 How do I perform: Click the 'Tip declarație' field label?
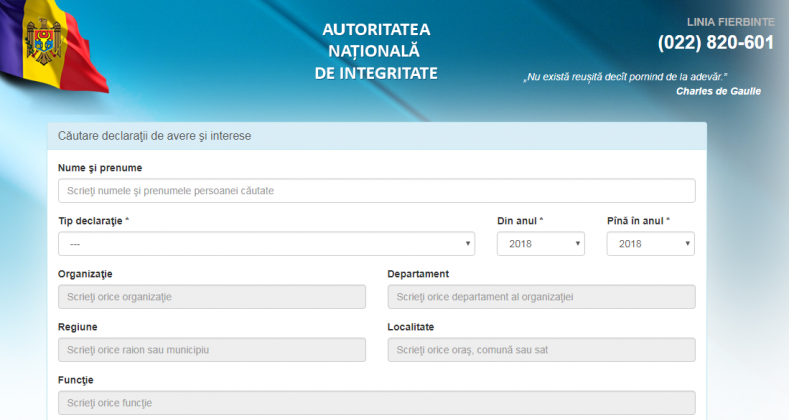(x=93, y=221)
